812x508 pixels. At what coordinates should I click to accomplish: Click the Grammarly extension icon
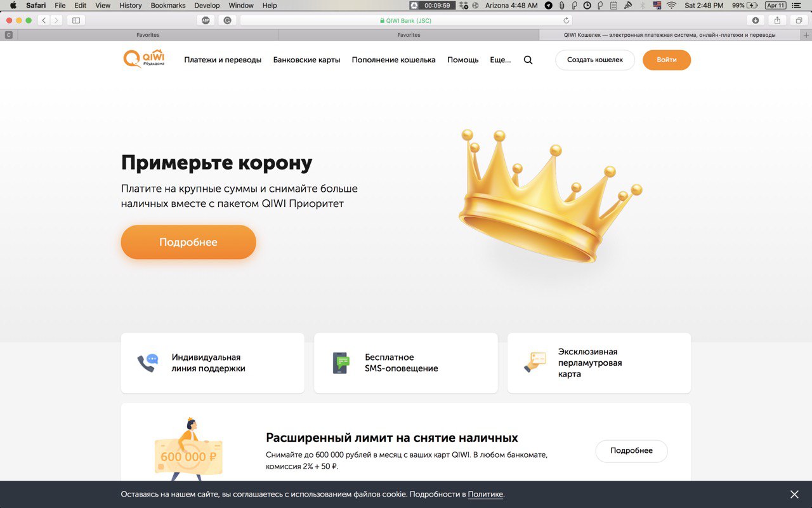tap(227, 20)
